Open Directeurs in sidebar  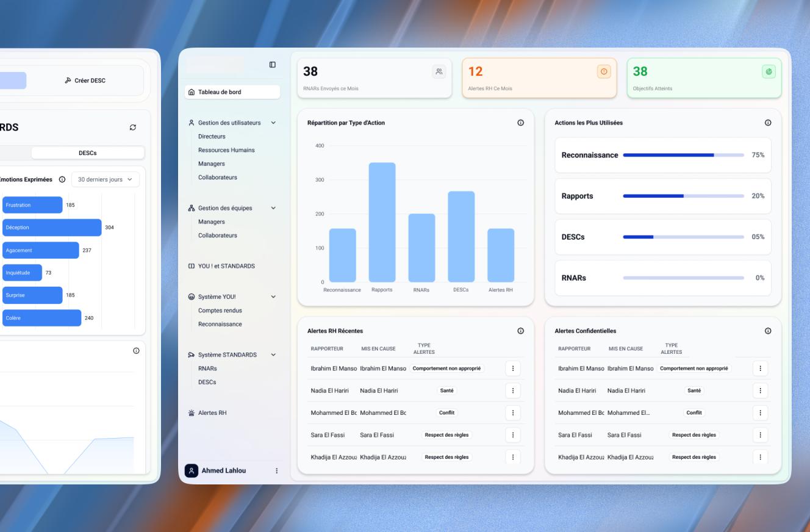pos(212,137)
